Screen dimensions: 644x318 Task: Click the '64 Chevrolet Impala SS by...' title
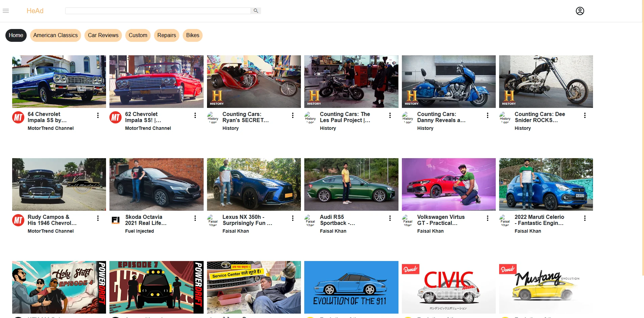[x=47, y=117]
